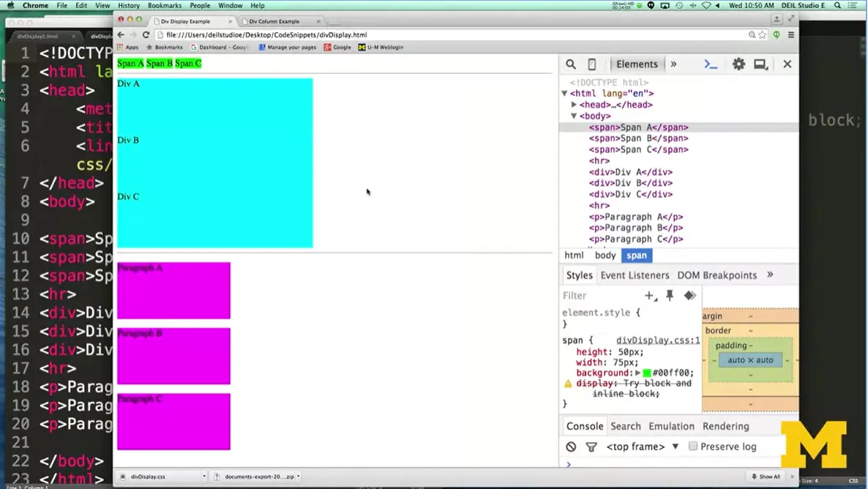Enable the Preserve log checkbox
868x489 pixels.
692,446
